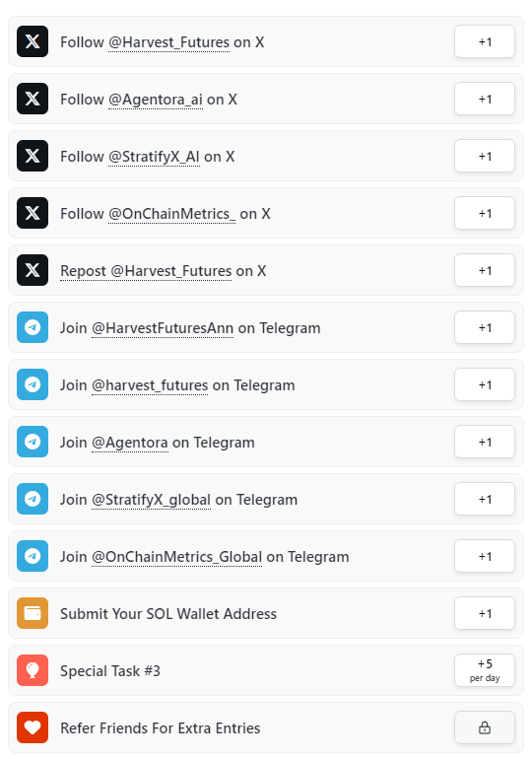Click the Telegram icon next to Join @Agentora
The width and height of the screenshot is (532, 759).
click(33, 442)
